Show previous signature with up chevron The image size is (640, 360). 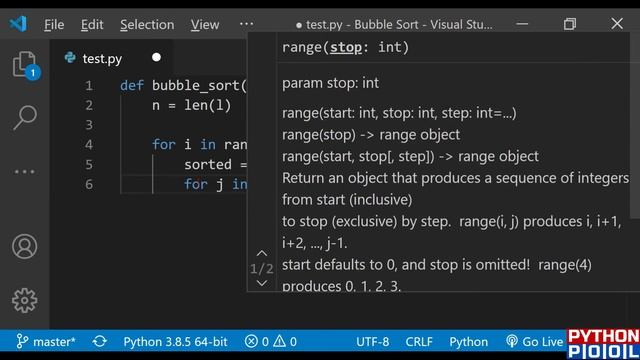coord(262,253)
